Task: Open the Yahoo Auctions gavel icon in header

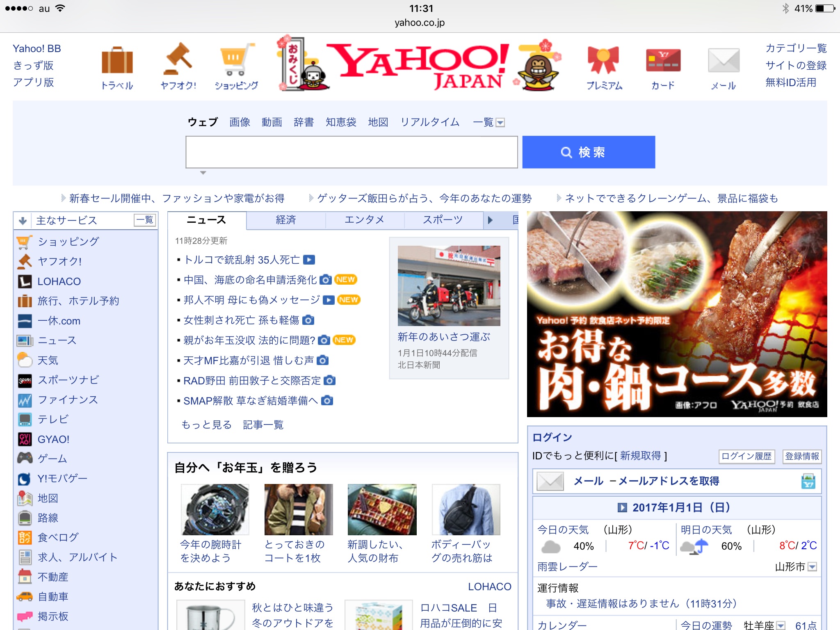Action: (178, 59)
